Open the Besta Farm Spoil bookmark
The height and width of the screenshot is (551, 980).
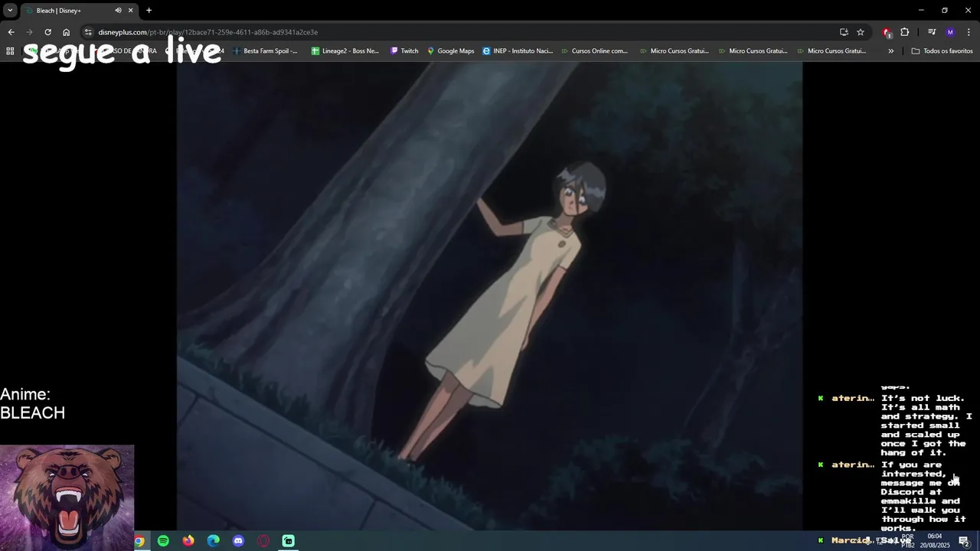click(265, 51)
